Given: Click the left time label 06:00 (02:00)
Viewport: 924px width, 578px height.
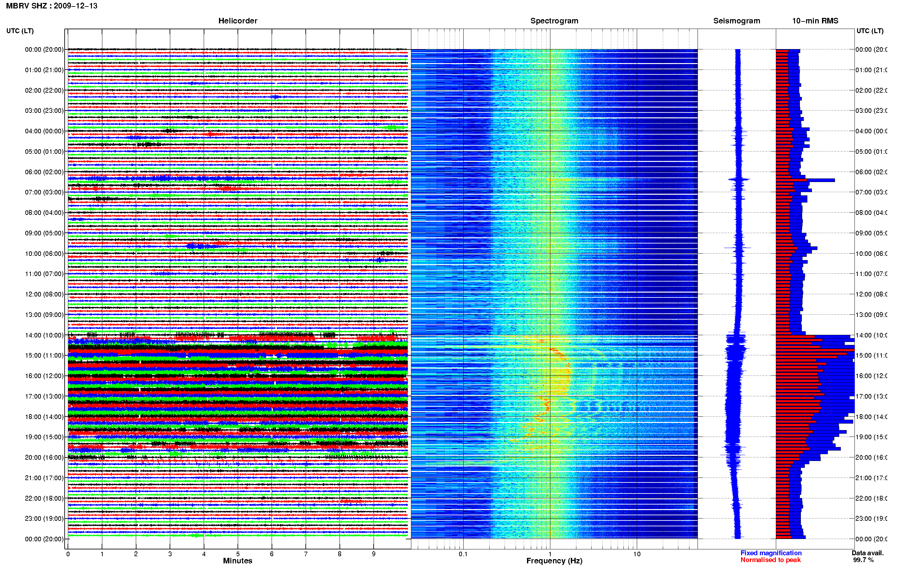Looking at the screenshot, I should (44, 172).
